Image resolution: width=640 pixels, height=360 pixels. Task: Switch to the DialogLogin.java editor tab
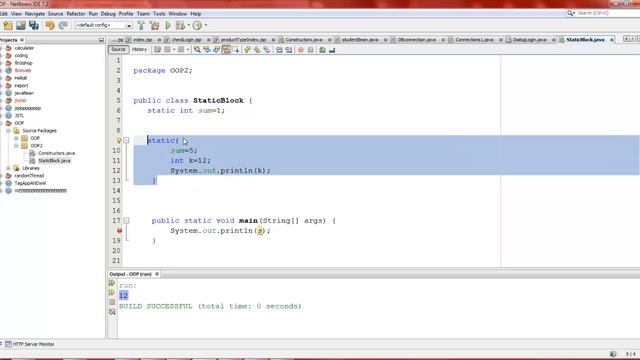529,40
